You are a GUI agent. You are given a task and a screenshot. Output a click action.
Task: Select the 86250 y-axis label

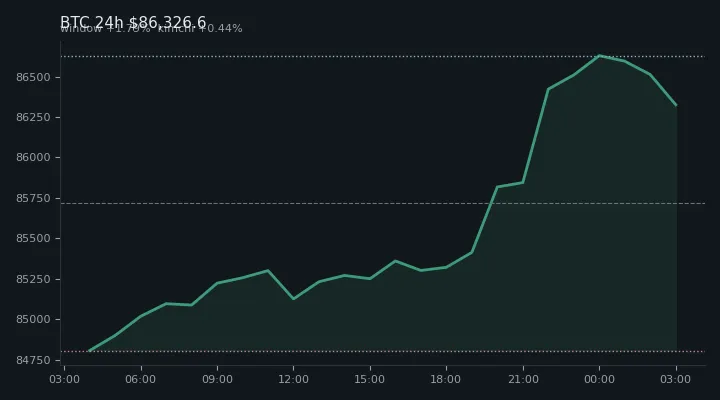pyautogui.click(x=33, y=118)
